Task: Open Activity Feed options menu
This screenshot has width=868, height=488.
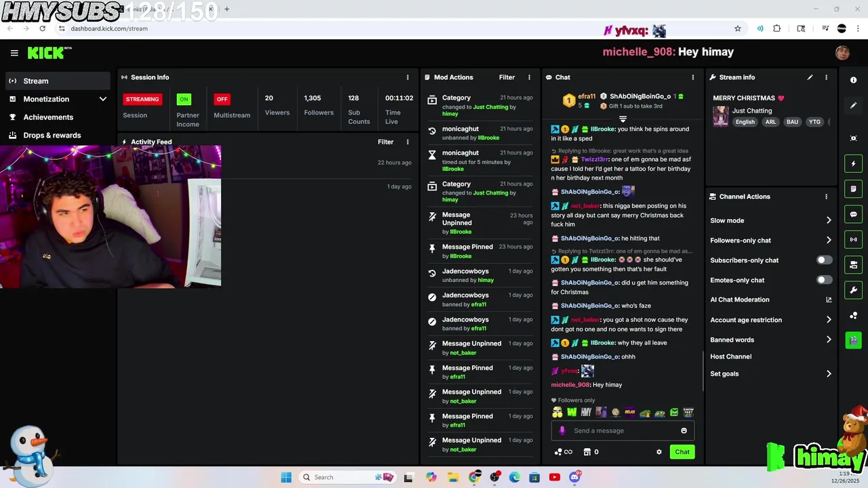Action: [x=408, y=142]
